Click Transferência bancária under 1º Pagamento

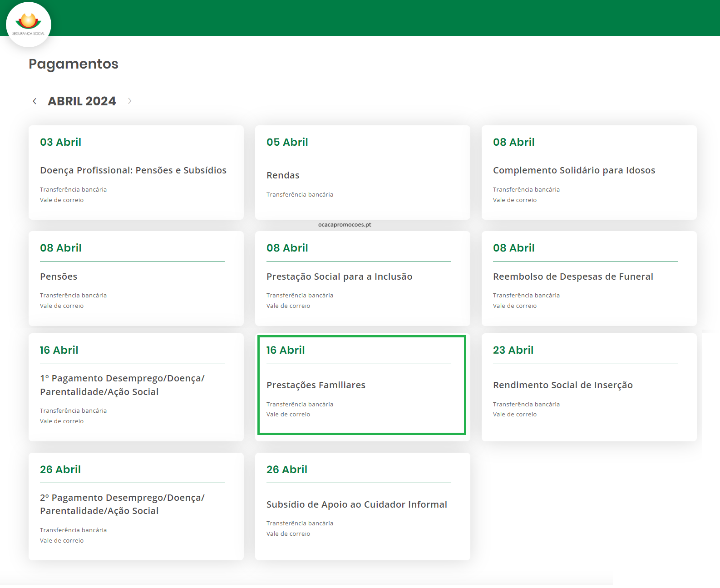73,410
